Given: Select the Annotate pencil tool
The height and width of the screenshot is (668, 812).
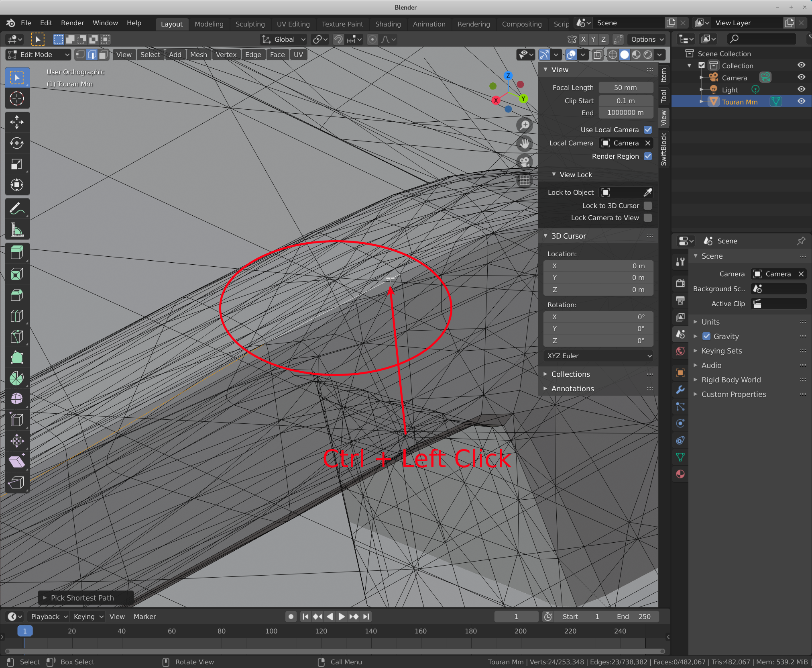Looking at the screenshot, I should point(16,208).
